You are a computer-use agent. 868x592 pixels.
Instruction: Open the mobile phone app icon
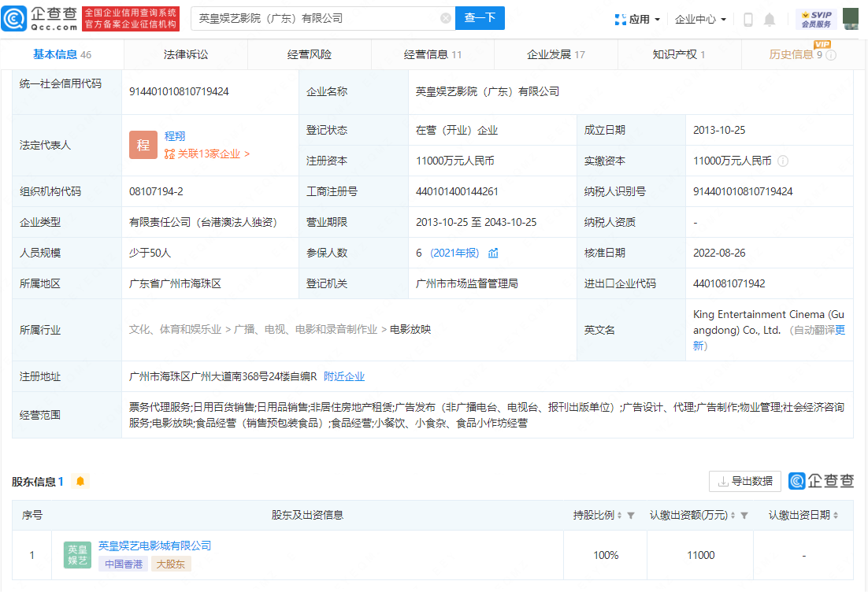(x=747, y=20)
